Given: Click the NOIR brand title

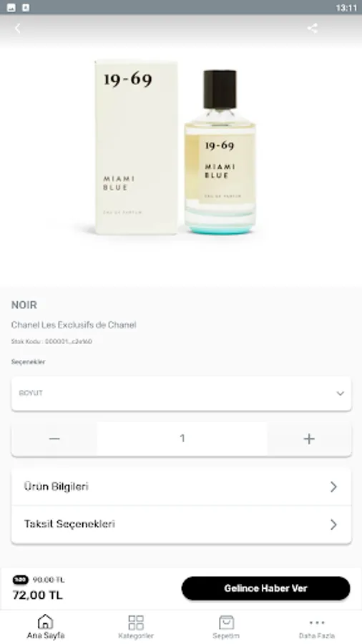Looking at the screenshot, I should pyautogui.click(x=24, y=305).
